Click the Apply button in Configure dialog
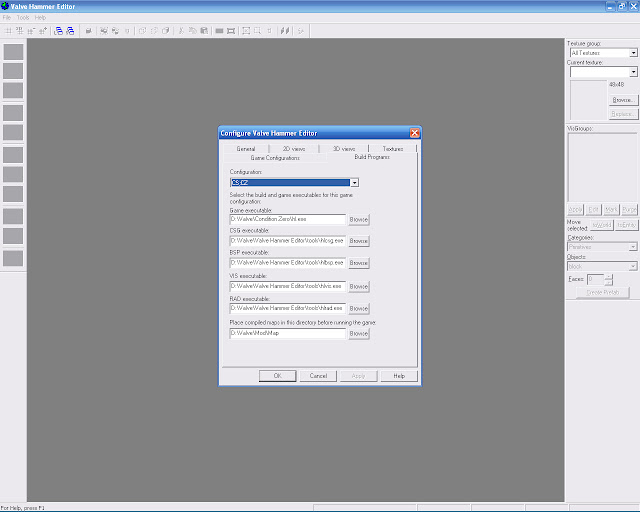Image resolution: width=640 pixels, height=512 pixels. [x=358, y=376]
